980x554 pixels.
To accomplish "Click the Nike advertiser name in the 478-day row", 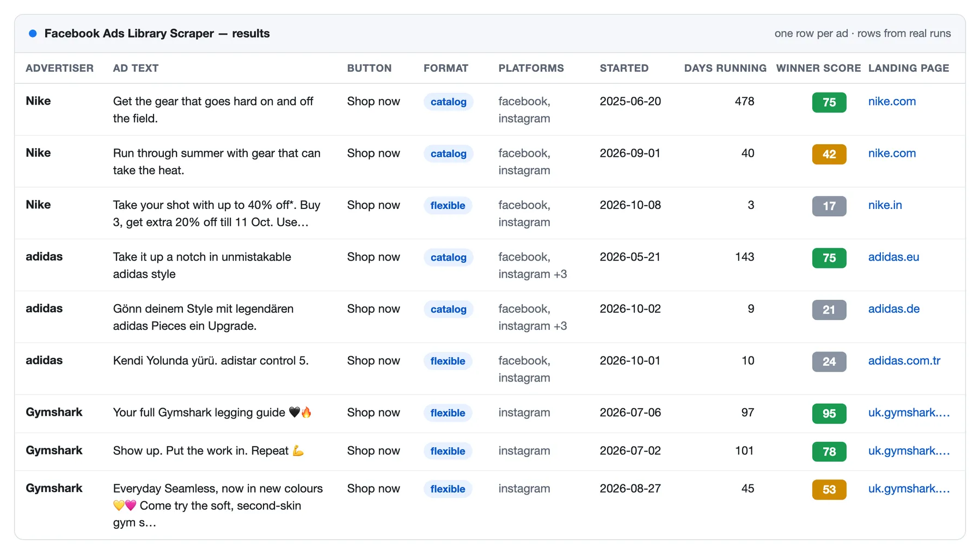I will pyautogui.click(x=38, y=101).
